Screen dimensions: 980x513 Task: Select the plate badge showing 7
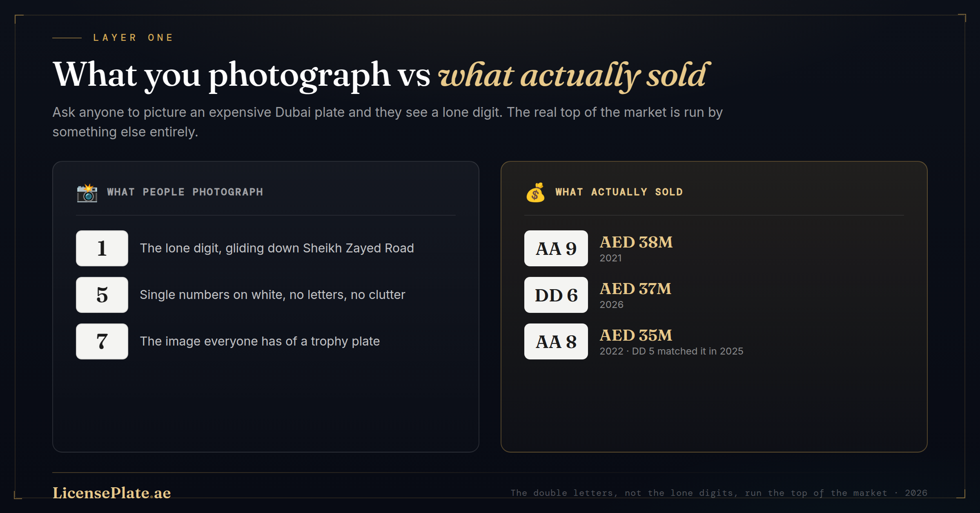[x=102, y=341]
